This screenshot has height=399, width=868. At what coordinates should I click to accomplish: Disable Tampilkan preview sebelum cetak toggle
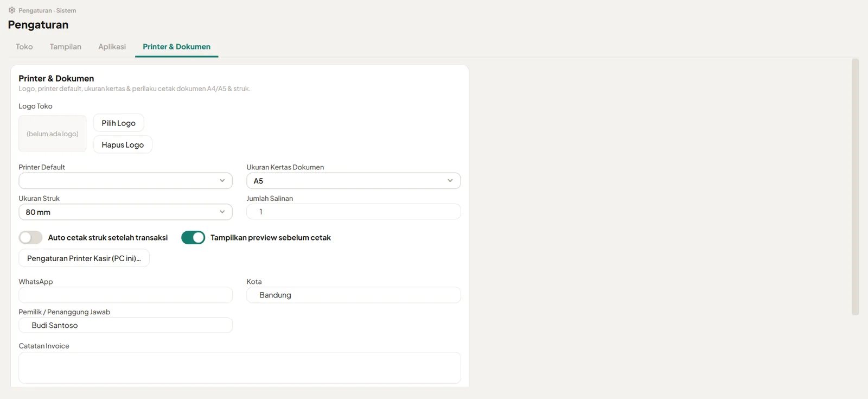[x=193, y=238]
